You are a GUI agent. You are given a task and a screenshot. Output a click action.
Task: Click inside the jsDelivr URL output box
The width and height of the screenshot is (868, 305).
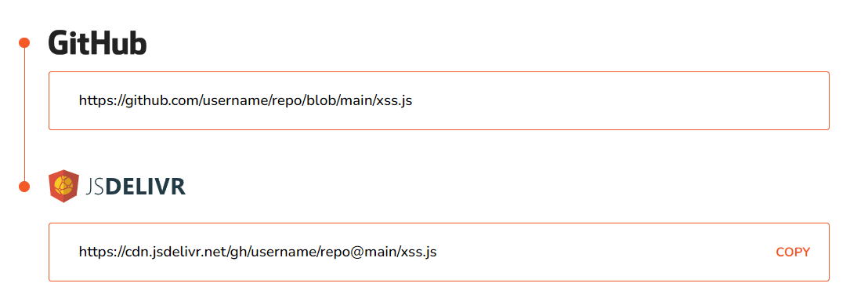pyautogui.click(x=439, y=252)
